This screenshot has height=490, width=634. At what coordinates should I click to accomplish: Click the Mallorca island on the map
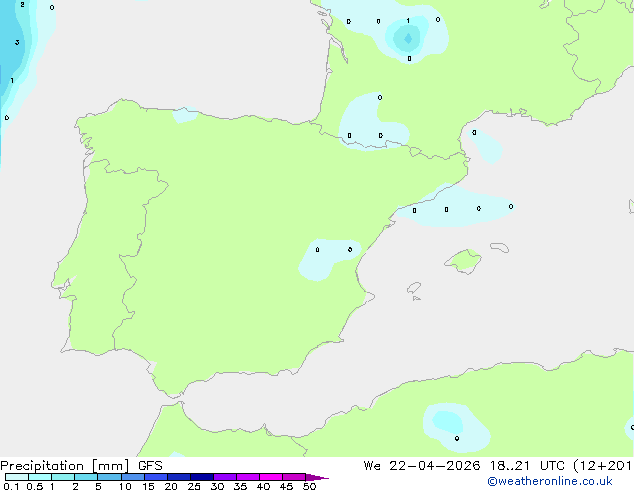click(463, 261)
